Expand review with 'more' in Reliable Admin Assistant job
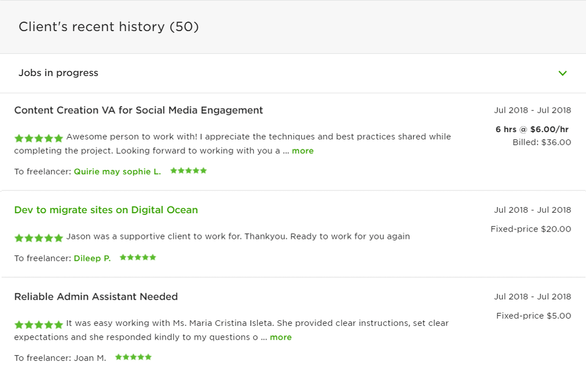 pyautogui.click(x=281, y=338)
